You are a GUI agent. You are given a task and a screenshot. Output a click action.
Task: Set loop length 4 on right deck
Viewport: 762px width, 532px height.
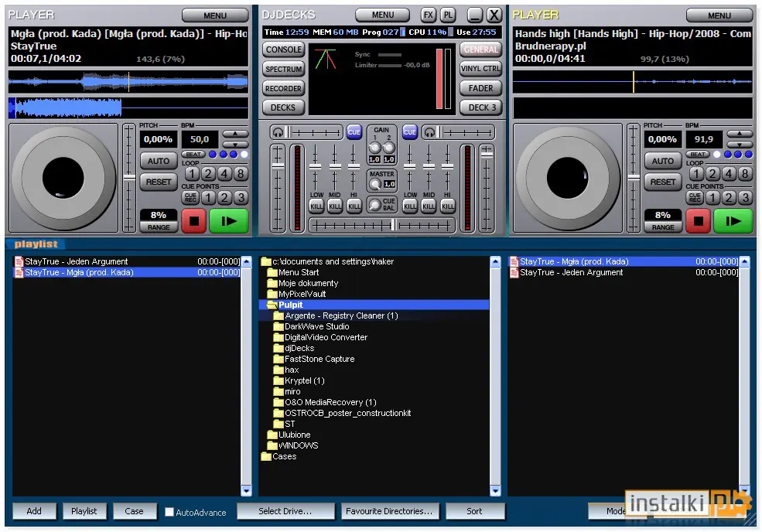729,173
